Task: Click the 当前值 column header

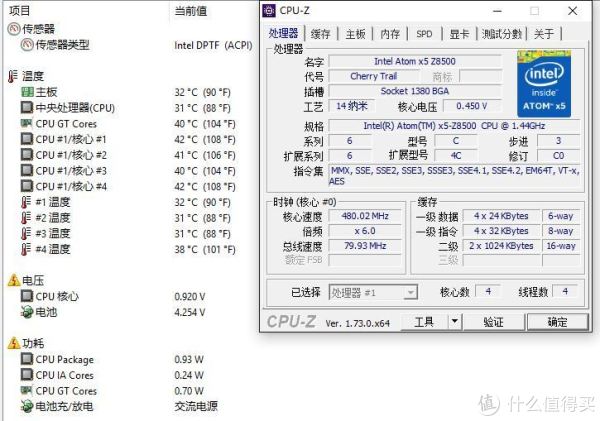Action: click(191, 11)
